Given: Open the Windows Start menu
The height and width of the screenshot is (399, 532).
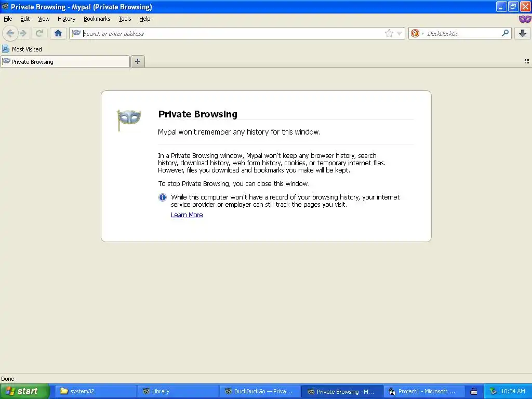Looking at the screenshot, I should [24, 391].
